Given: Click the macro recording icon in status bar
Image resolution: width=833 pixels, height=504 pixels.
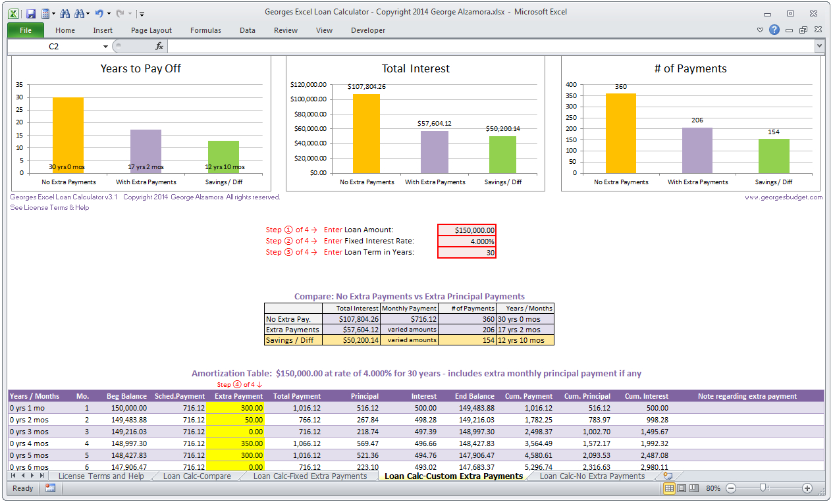Looking at the screenshot, I should click(51, 488).
